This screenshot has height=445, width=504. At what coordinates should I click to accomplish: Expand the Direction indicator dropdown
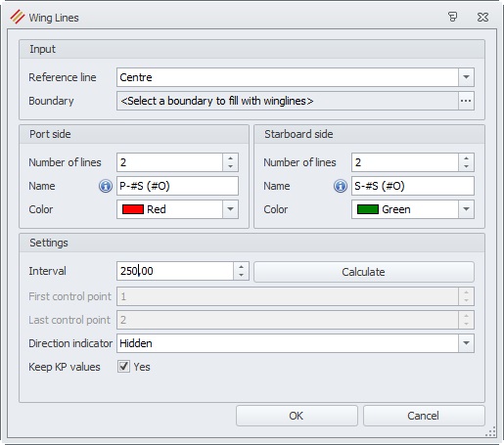[466, 343]
